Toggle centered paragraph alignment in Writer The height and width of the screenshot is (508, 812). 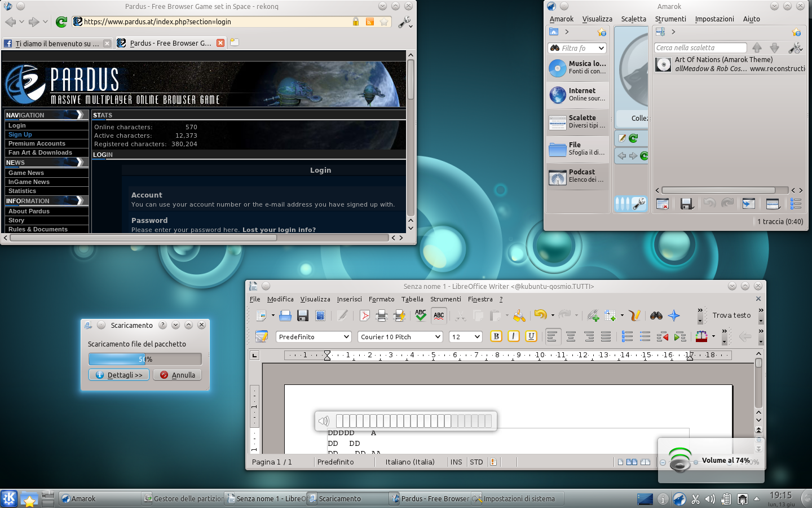pos(571,336)
